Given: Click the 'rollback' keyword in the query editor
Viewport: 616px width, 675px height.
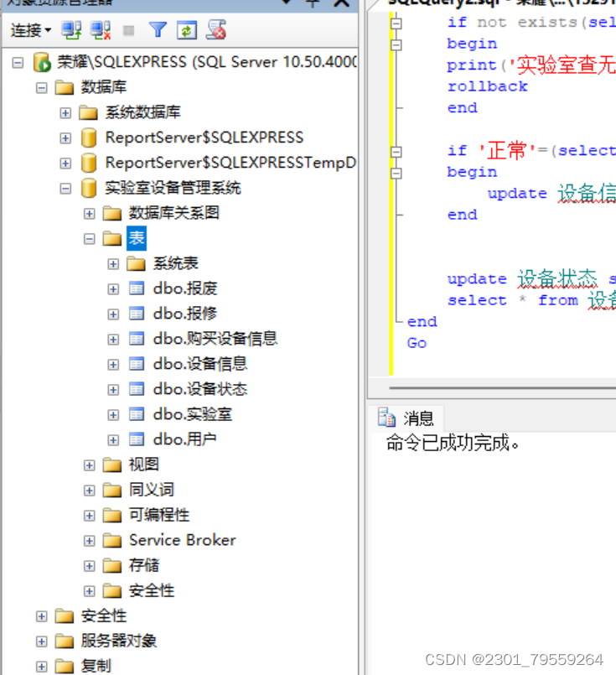Looking at the screenshot, I should [488, 86].
